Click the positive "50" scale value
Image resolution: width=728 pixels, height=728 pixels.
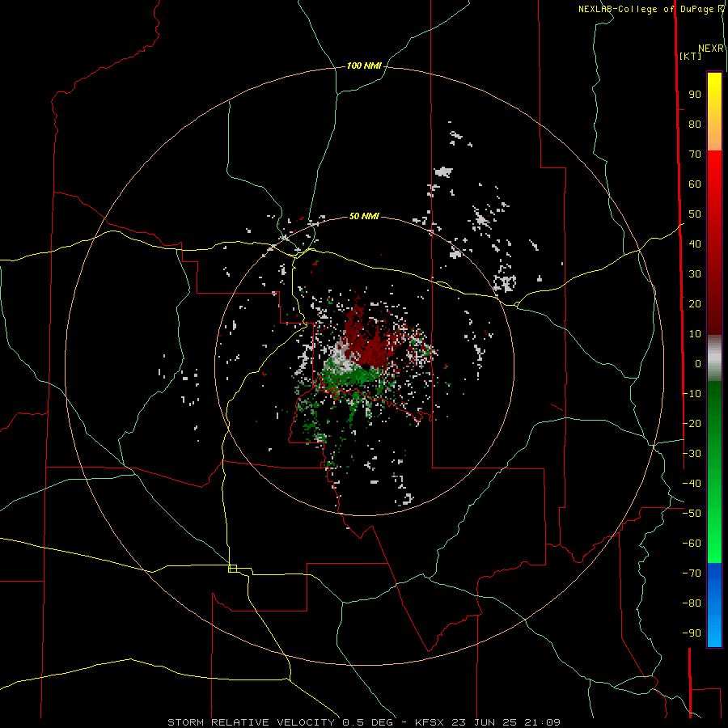695,214
